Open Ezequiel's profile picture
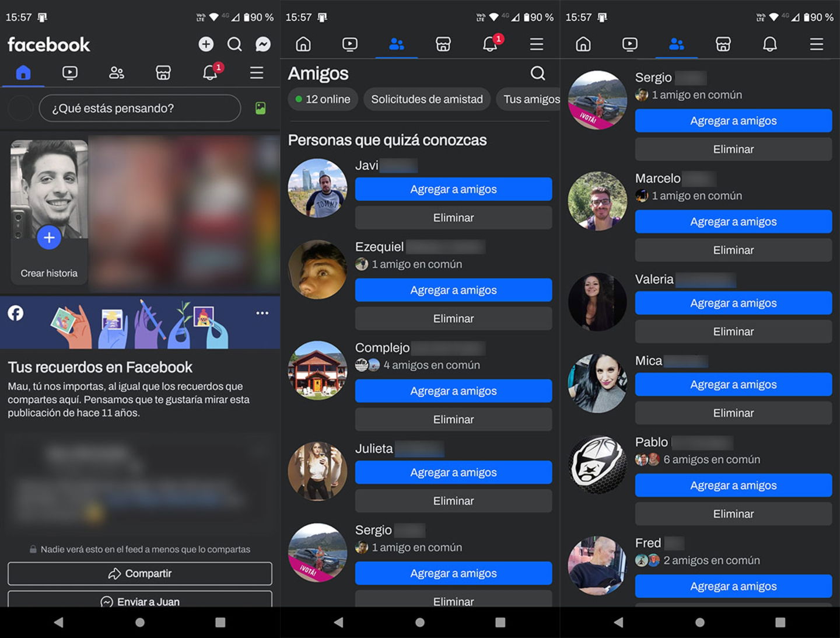Image resolution: width=840 pixels, height=638 pixels. 317,270
